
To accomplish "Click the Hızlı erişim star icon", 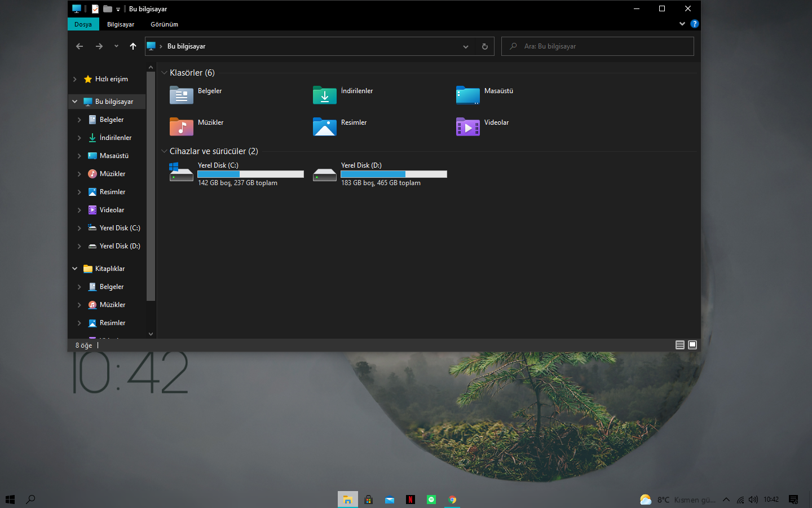I will point(88,79).
